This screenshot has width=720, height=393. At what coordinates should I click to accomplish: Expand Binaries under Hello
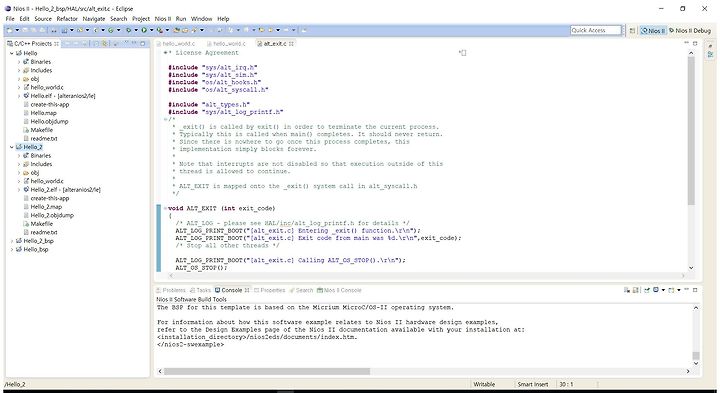19,62
